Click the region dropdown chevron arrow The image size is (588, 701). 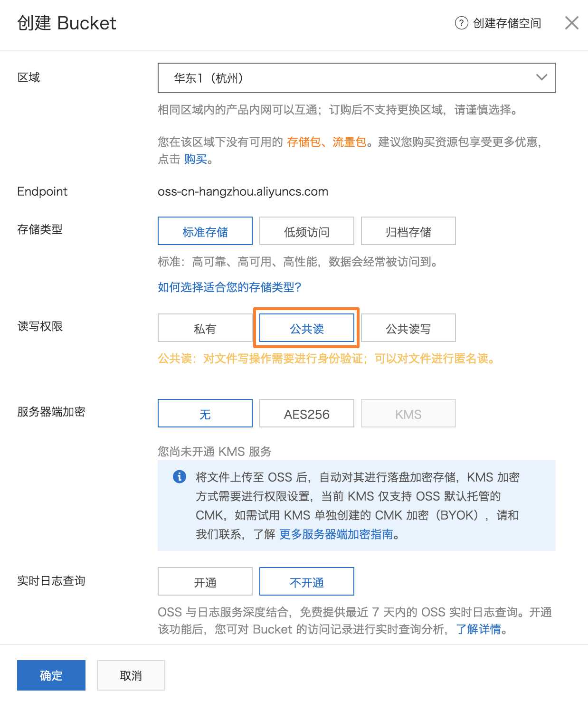pos(541,77)
